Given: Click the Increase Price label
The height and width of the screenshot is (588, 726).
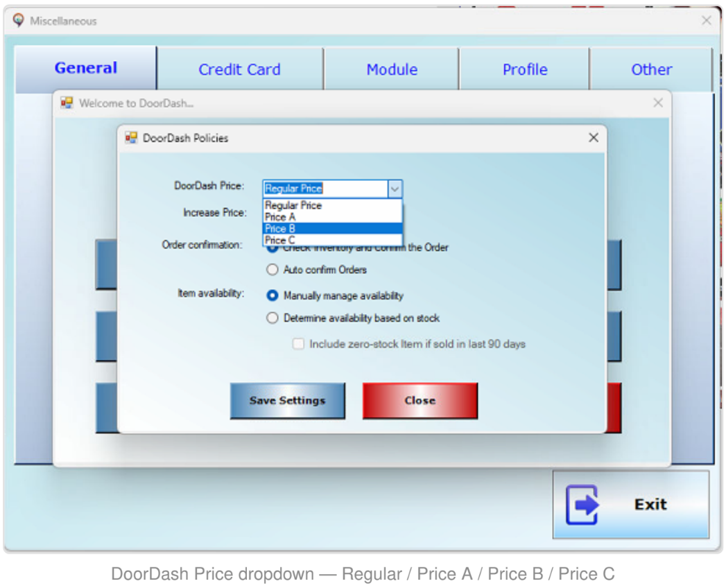Looking at the screenshot, I should (215, 212).
